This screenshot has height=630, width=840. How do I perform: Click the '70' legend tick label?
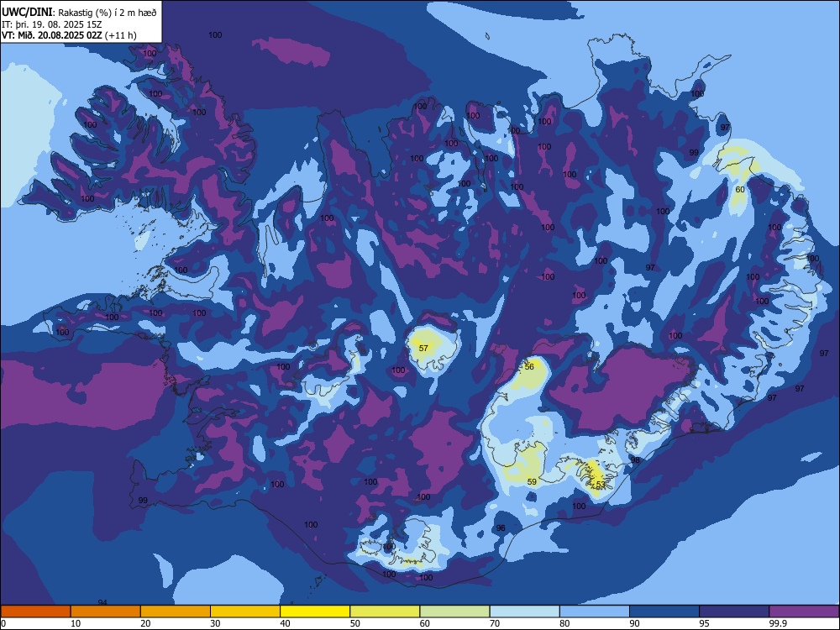tap(495, 623)
